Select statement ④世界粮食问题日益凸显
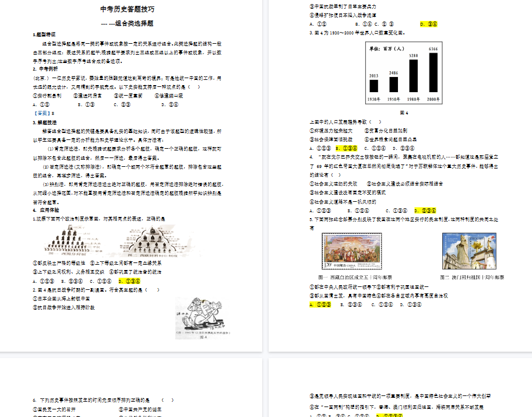 click(x=390, y=139)
